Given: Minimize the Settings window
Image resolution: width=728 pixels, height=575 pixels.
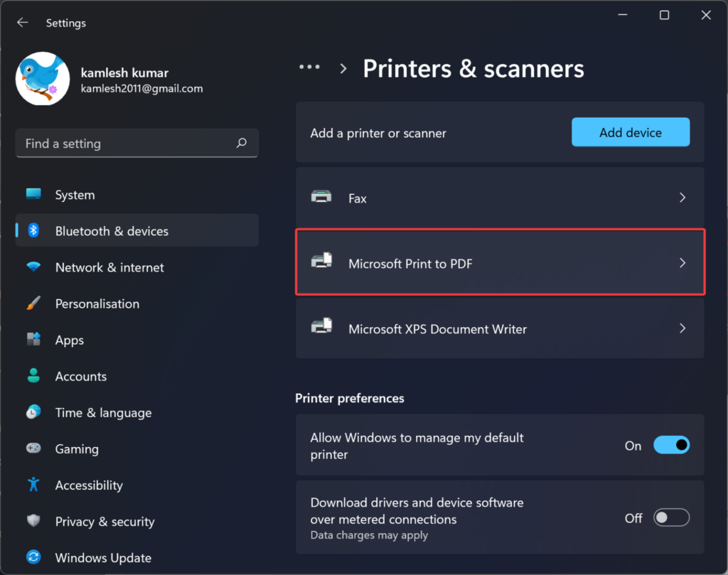Looking at the screenshot, I should pyautogui.click(x=623, y=15).
